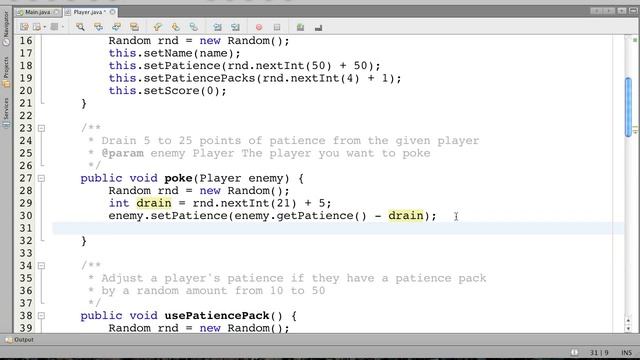Click Find Previous Occurrence icon
Image resolution: width=640 pixels, height=360 pixels.
pos(98,27)
